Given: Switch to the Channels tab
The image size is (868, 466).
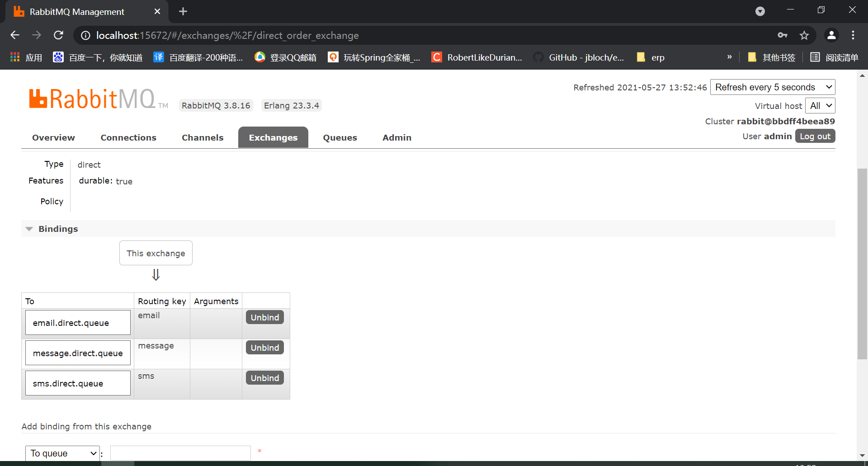Looking at the screenshot, I should point(203,137).
